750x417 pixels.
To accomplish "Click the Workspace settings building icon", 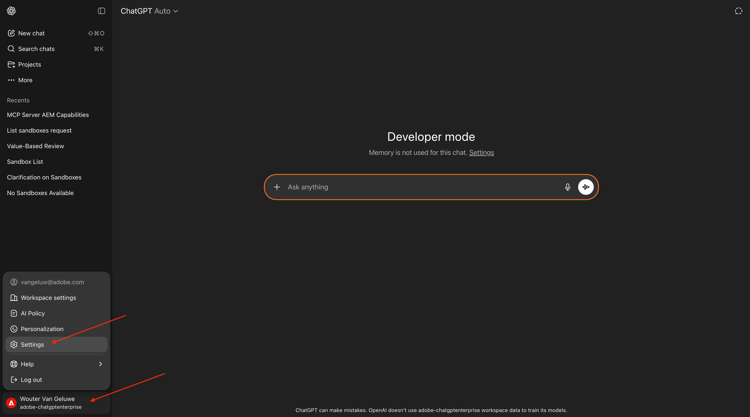I will pyautogui.click(x=14, y=298).
